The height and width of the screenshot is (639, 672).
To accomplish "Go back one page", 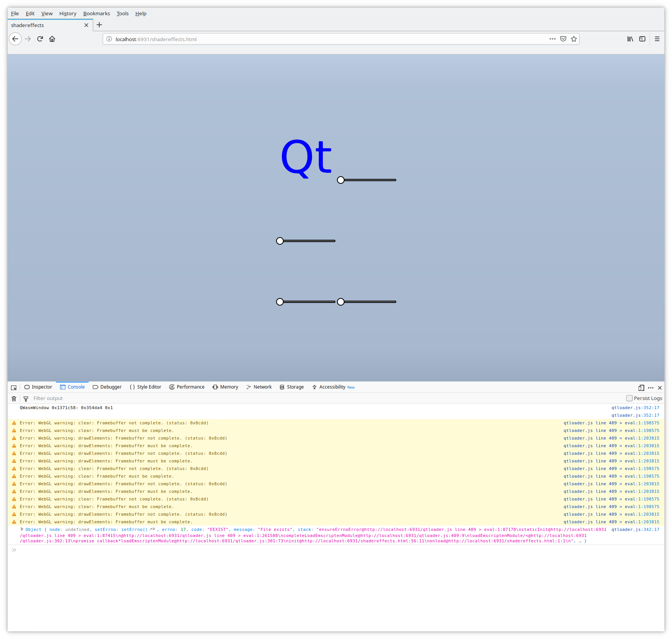I will pyautogui.click(x=15, y=39).
